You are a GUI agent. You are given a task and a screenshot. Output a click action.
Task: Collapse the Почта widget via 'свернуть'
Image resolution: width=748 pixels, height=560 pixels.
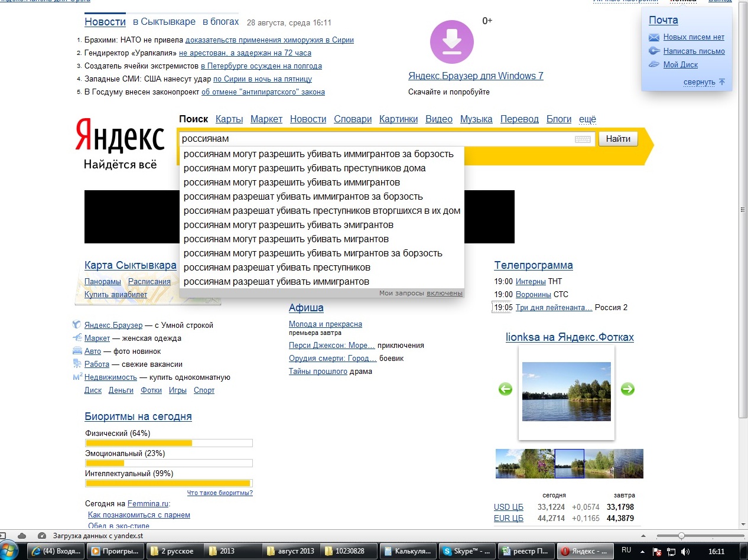click(700, 82)
